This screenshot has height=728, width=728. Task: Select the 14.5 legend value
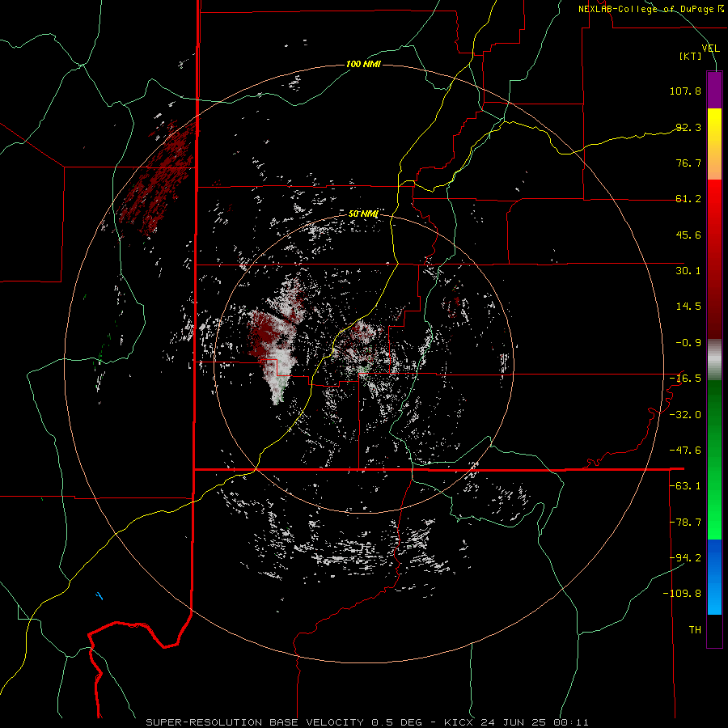pos(688,307)
